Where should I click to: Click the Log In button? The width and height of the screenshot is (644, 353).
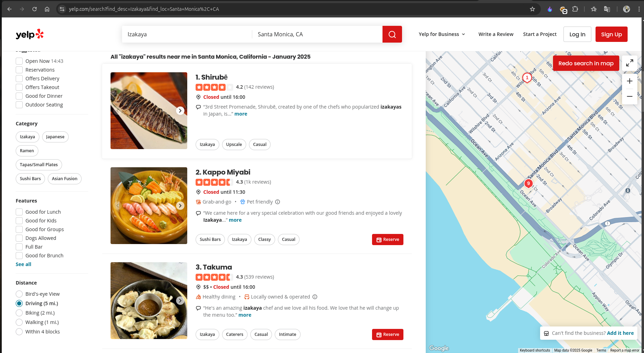tap(577, 34)
